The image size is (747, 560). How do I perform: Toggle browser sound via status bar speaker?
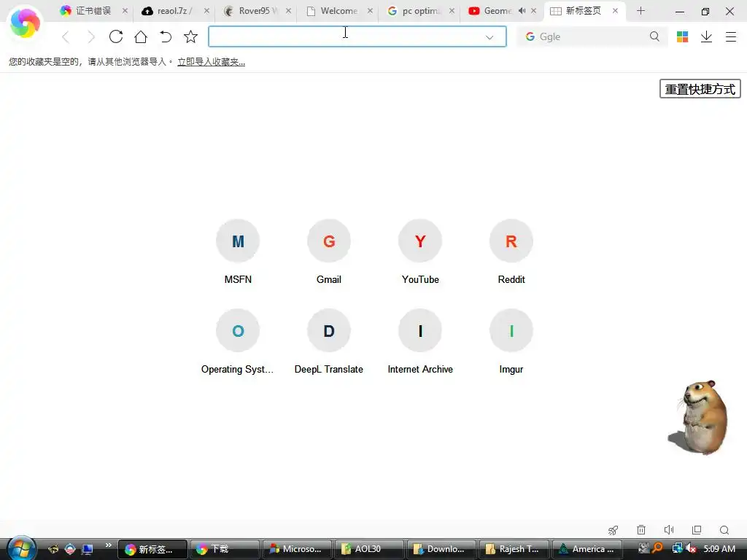669,530
